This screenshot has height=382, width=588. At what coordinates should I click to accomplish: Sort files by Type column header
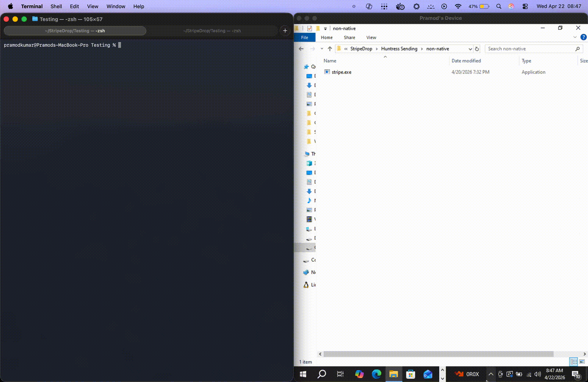(526, 61)
